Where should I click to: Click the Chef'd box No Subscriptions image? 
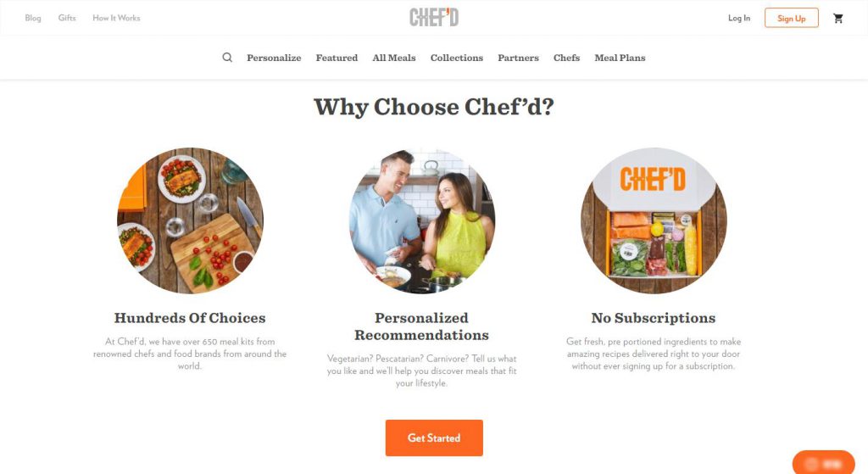point(654,220)
